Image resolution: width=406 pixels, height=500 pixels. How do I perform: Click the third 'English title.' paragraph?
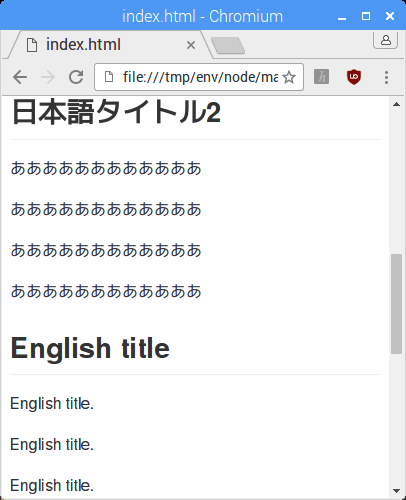tap(52, 486)
